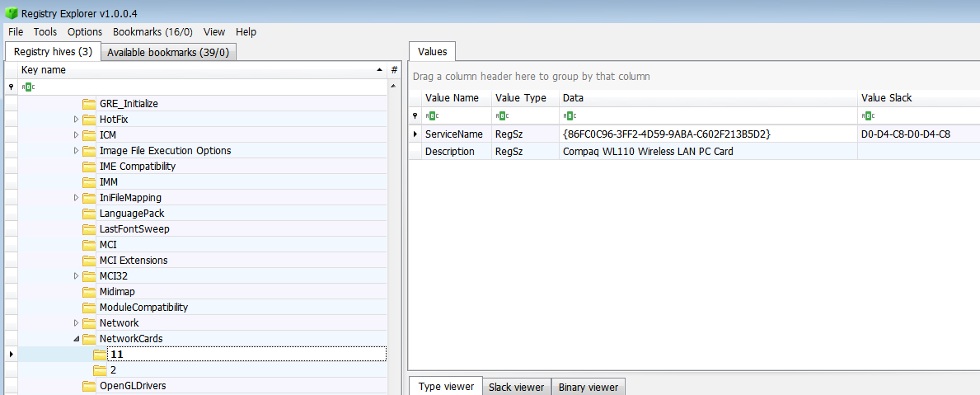Sort by Value Slack column header
This screenshot has height=395, width=980.
pyautogui.click(x=919, y=98)
